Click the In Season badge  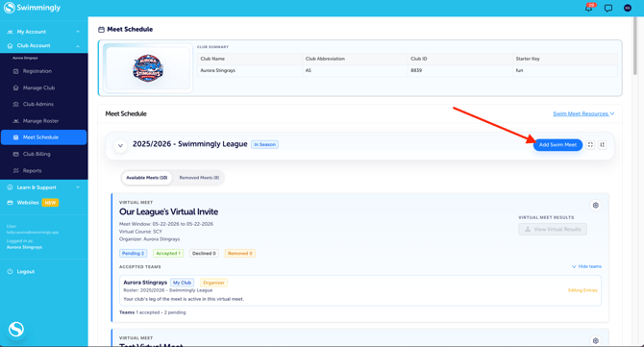pos(264,144)
